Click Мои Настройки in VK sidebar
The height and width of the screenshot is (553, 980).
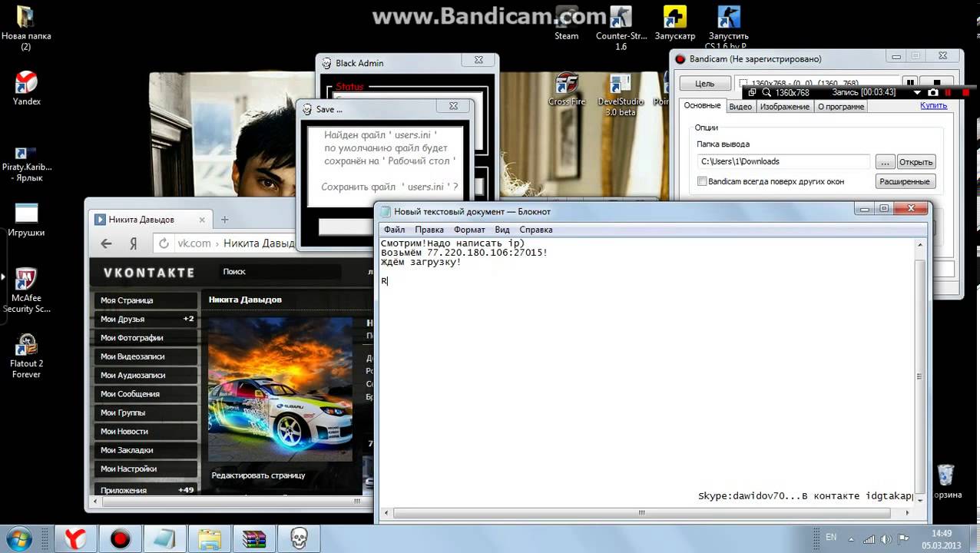click(147, 469)
